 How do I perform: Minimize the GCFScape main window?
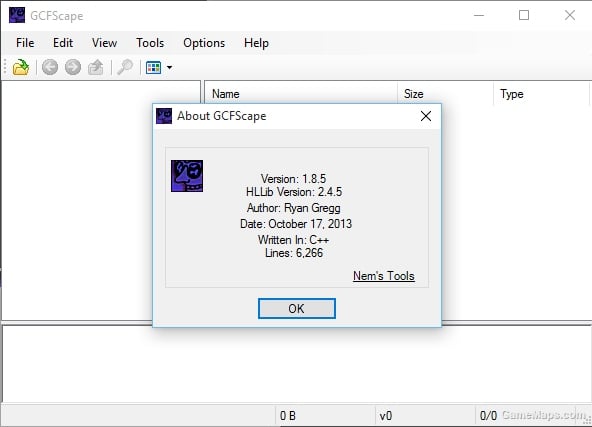pos(479,15)
